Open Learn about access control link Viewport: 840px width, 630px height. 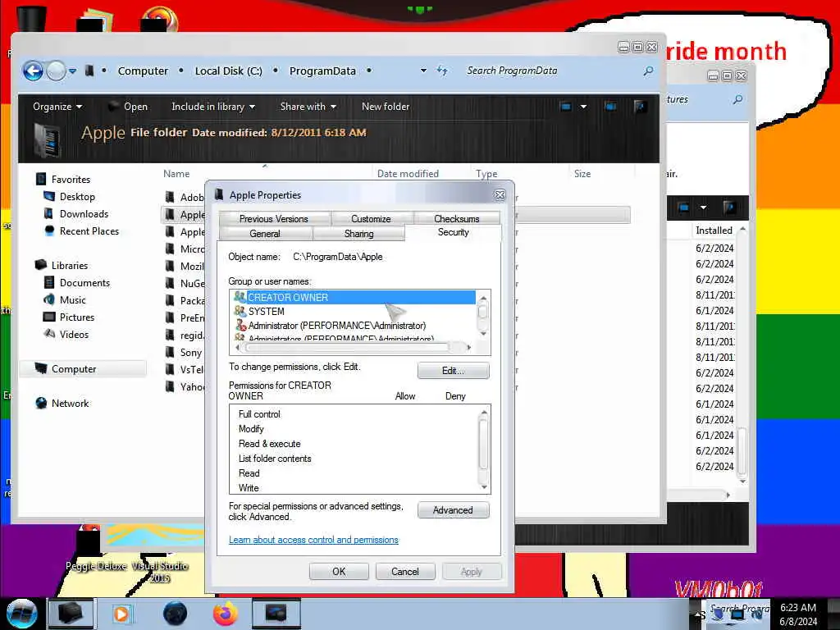[313, 540]
